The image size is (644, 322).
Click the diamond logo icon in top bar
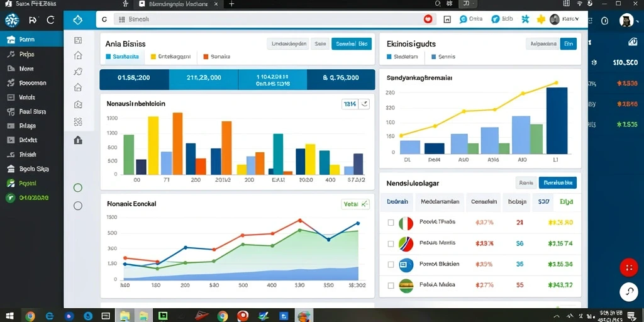[x=77, y=19]
